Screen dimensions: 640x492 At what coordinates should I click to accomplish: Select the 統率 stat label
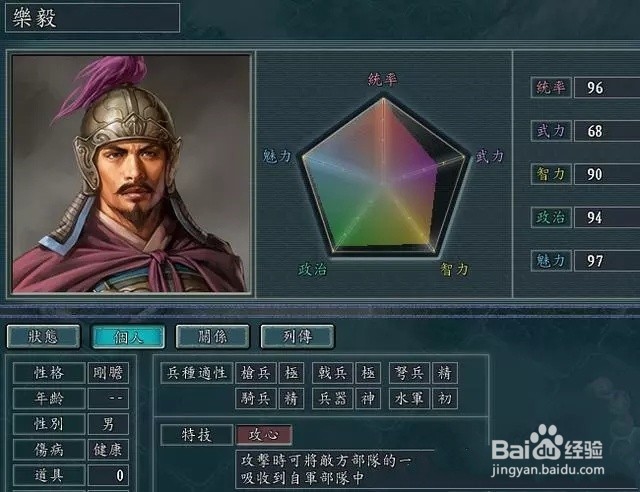point(551,87)
